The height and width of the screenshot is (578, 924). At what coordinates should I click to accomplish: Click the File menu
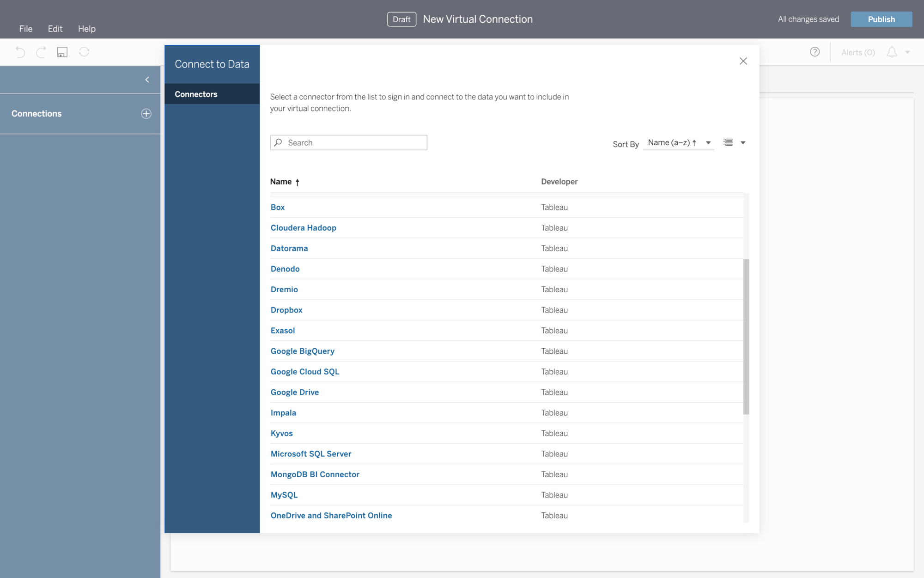pyautogui.click(x=25, y=29)
